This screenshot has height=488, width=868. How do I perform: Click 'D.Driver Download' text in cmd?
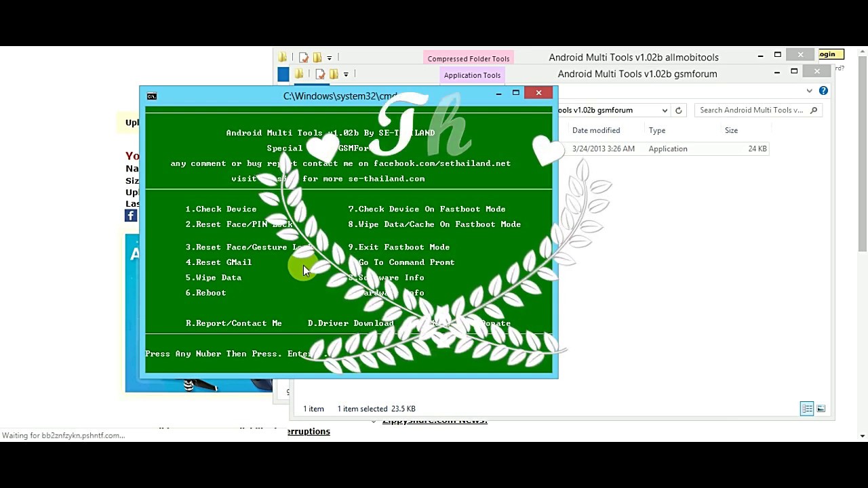click(x=351, y=323)
